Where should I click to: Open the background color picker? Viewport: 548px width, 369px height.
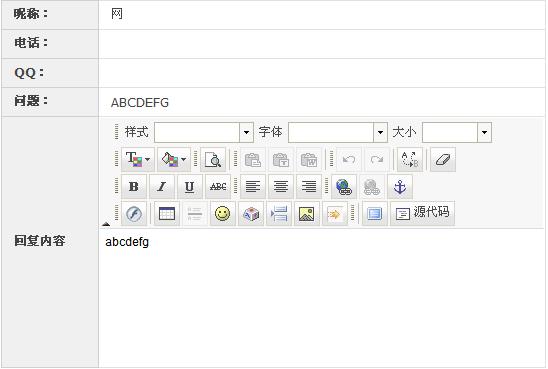point(174,160)
